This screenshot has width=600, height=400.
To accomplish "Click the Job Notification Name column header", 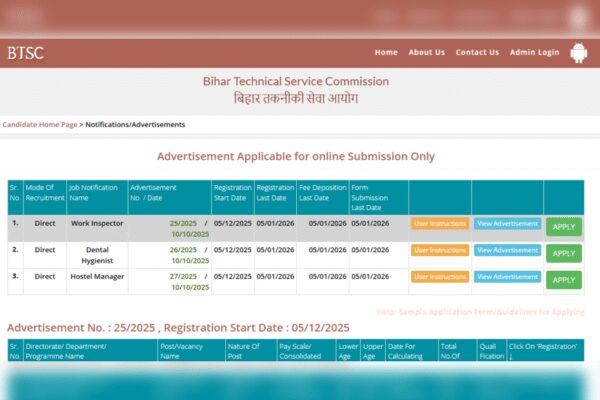I will click(97, 198).
